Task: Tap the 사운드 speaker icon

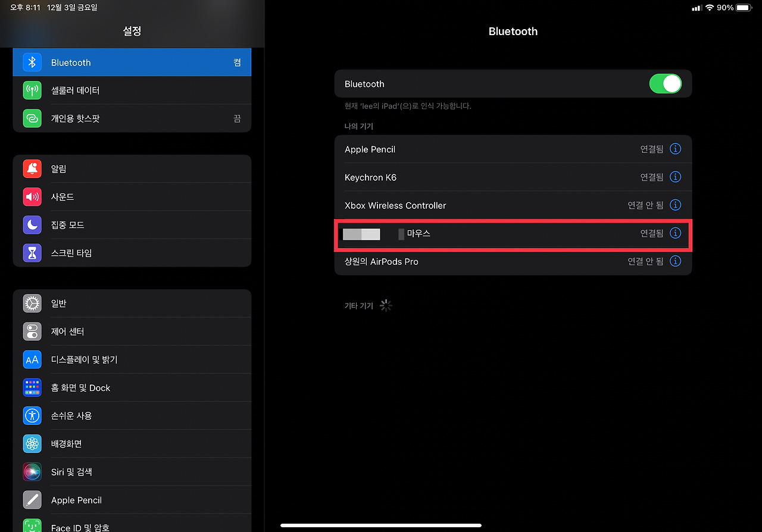Action: click(x=32, y=197)
